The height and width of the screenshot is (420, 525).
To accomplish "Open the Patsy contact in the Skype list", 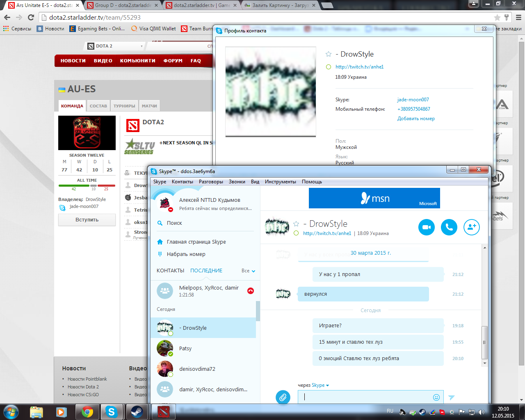I will point(203,348).
